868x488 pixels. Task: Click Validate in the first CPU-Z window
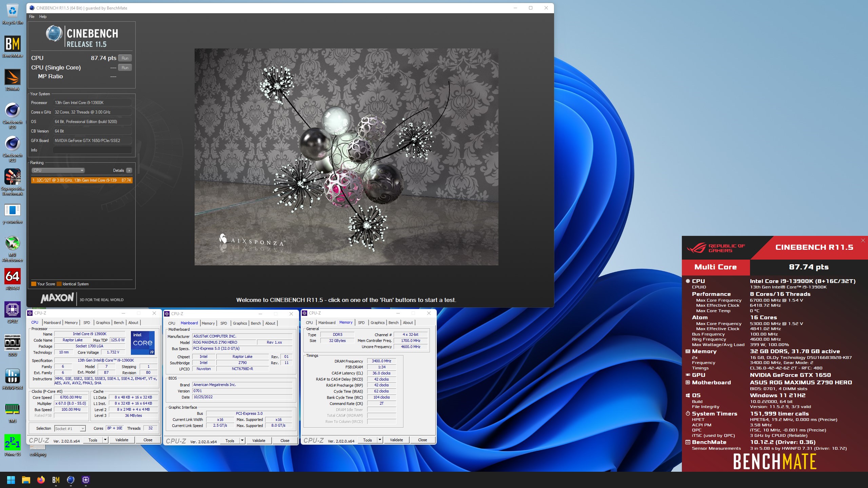122,440
